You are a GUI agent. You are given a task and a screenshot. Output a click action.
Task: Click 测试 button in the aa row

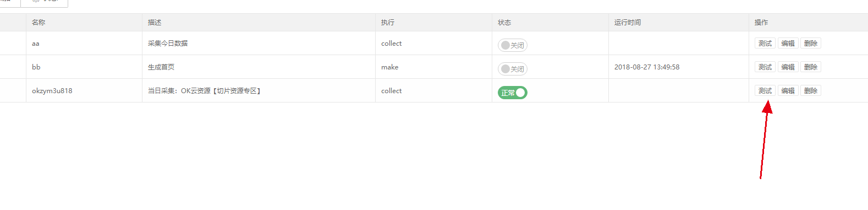coord(765,43)
